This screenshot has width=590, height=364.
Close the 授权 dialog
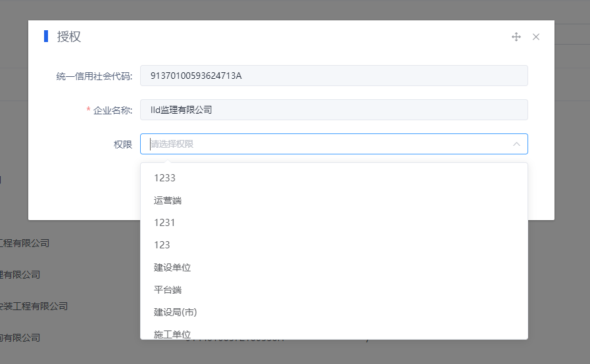[x=536, y=37]
